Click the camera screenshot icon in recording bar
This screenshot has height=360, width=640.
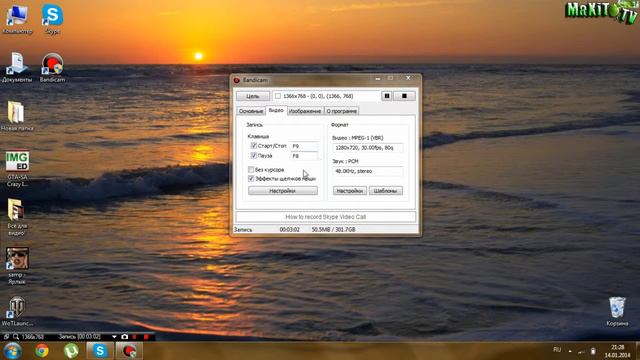[x=124, y=337]
